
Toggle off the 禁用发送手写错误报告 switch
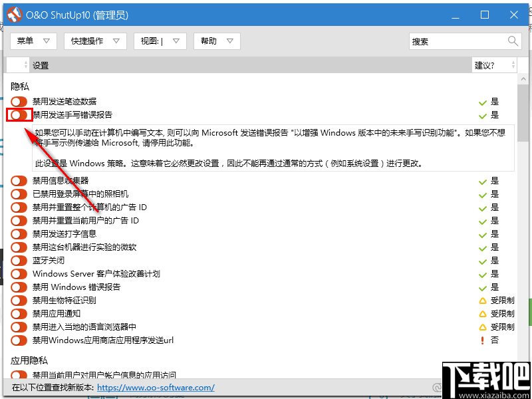coord(18,114)
